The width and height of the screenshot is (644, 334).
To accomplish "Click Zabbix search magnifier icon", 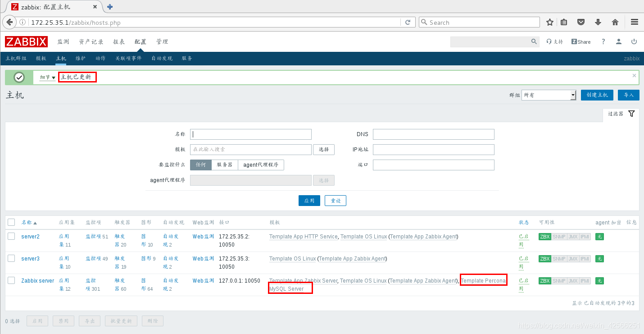I will [534, 41].
